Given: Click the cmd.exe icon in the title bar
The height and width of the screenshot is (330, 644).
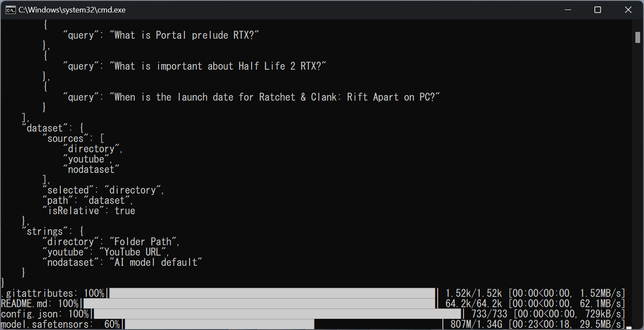Looking at the screenshot, I should 10,9.
